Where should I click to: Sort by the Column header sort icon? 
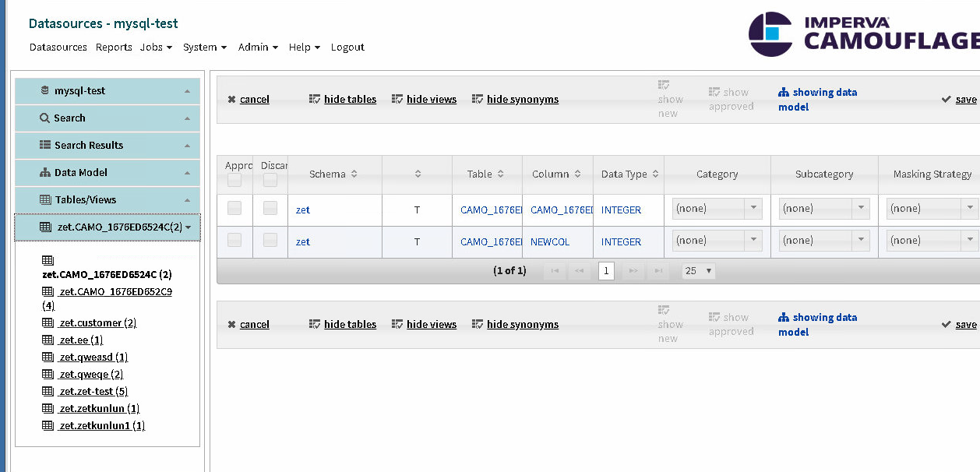click(578, 174)
